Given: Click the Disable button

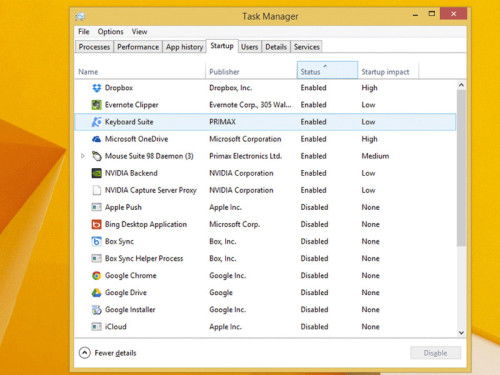Looking at the screenshot, I should [x=435, y=353].
